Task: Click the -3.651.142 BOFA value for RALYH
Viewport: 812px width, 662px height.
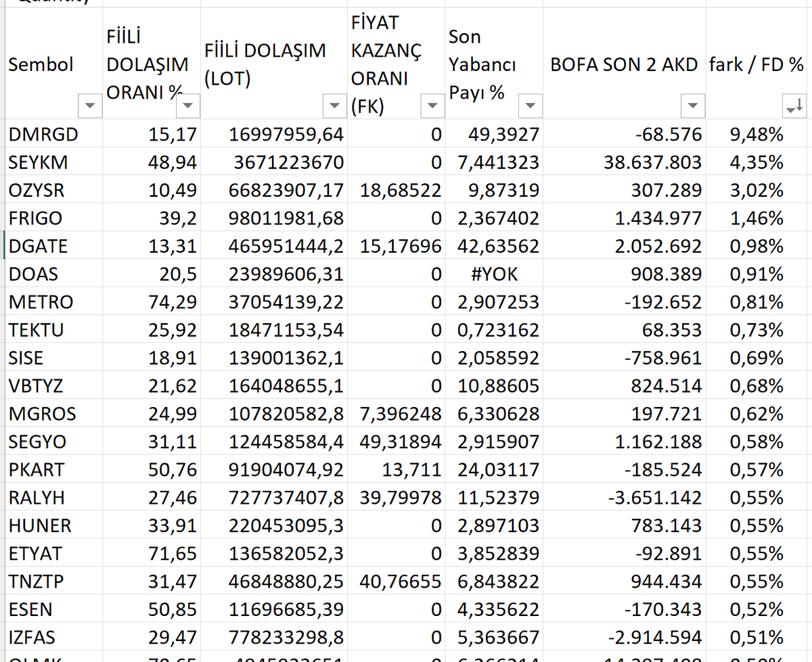Action: (x=624, y=498)
